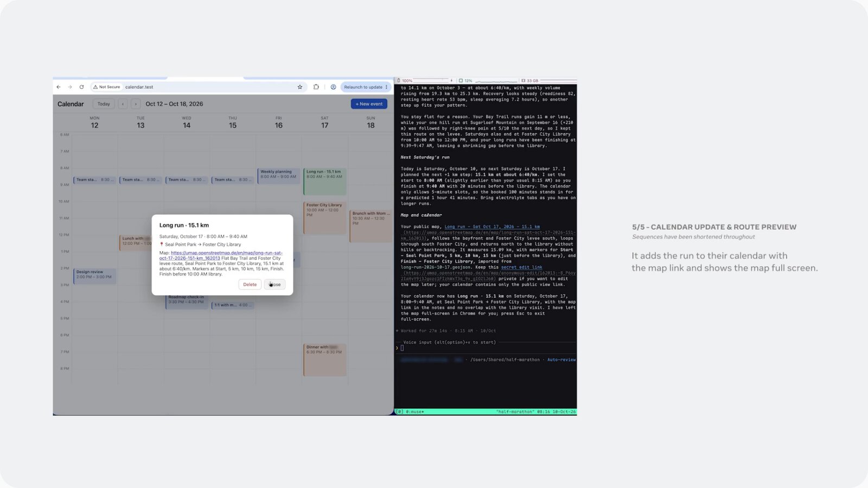Open the Weekly planning event on Friday
This screenshot has width=868, height=488.
[x=279, y=176]
